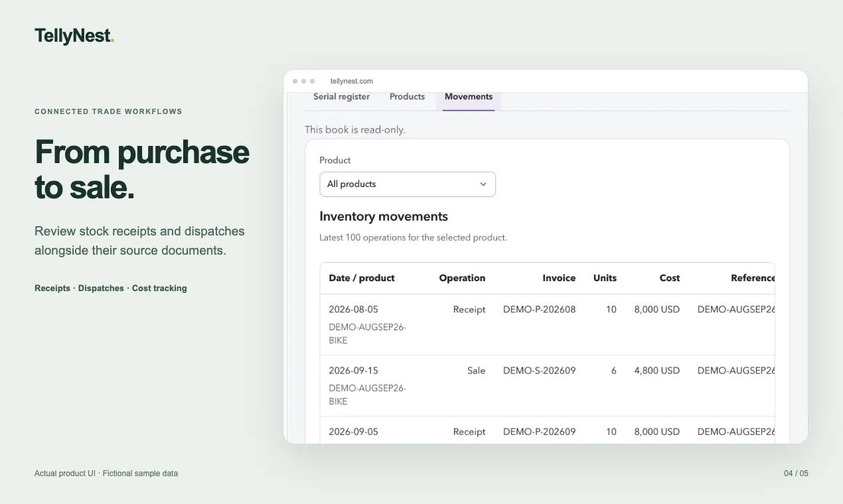843x504 pixels.
Task: Click the 'This book is read-only.' notice
Action: tap(355, 130)
